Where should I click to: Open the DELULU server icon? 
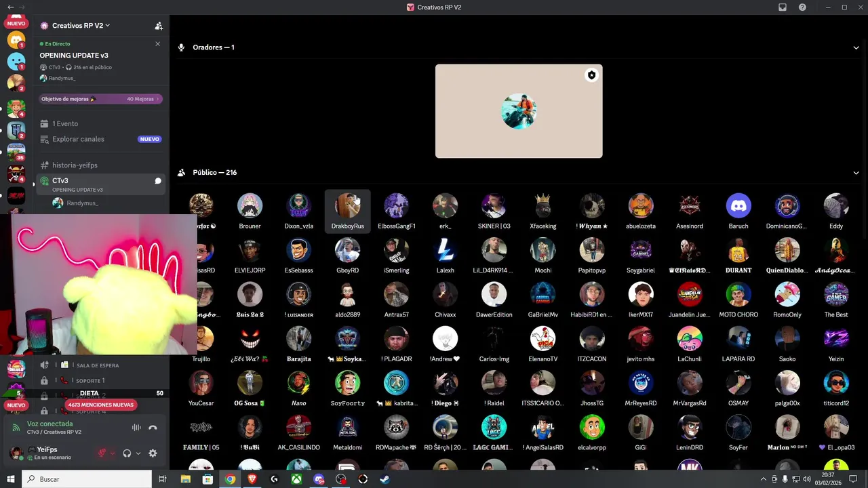tap(16, 369)
